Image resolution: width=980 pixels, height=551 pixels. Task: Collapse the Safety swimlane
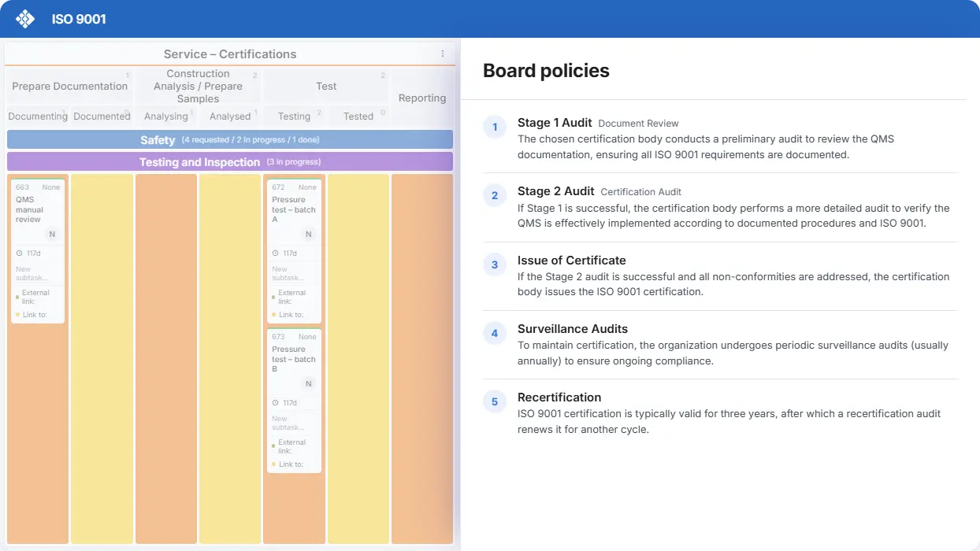230,140
